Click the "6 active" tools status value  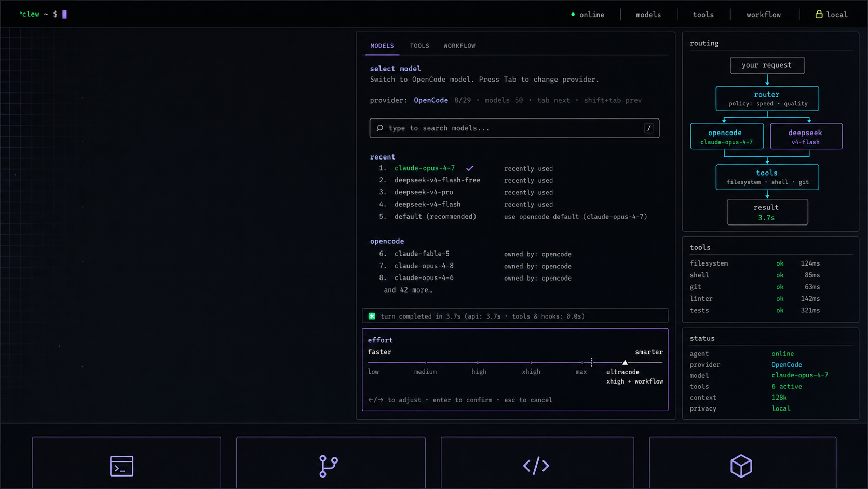click(787, 387)
